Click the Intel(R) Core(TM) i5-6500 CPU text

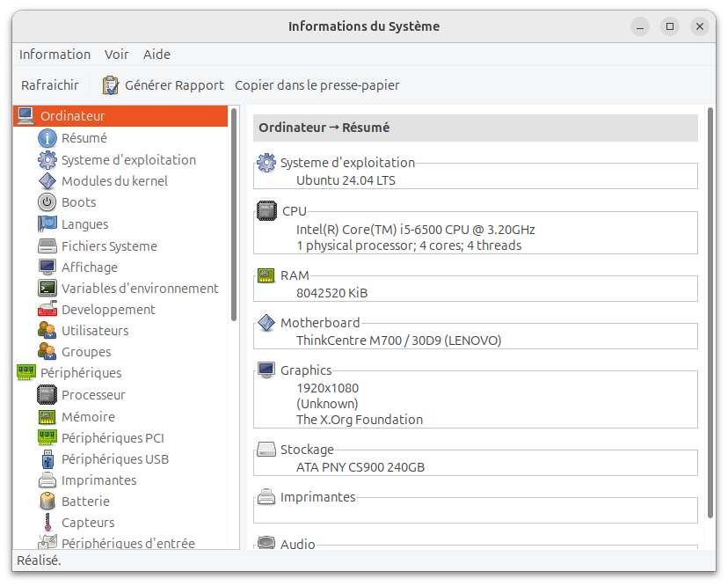tap(416, 230)
